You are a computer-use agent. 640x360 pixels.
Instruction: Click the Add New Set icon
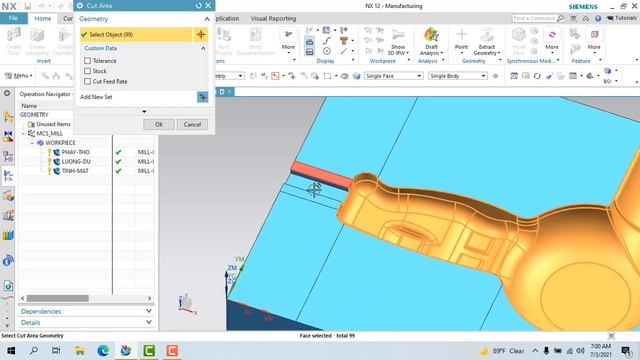(x=202, y=97)
